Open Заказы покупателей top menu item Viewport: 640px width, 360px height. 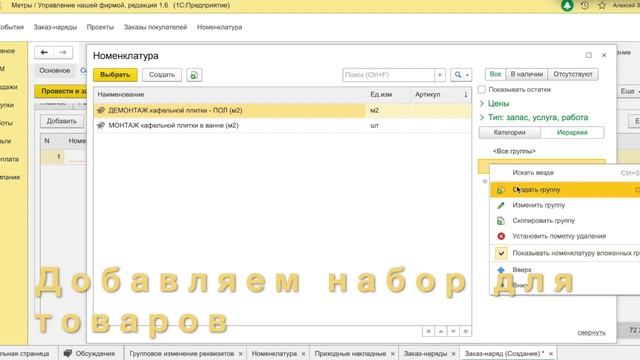coord(155,27)
